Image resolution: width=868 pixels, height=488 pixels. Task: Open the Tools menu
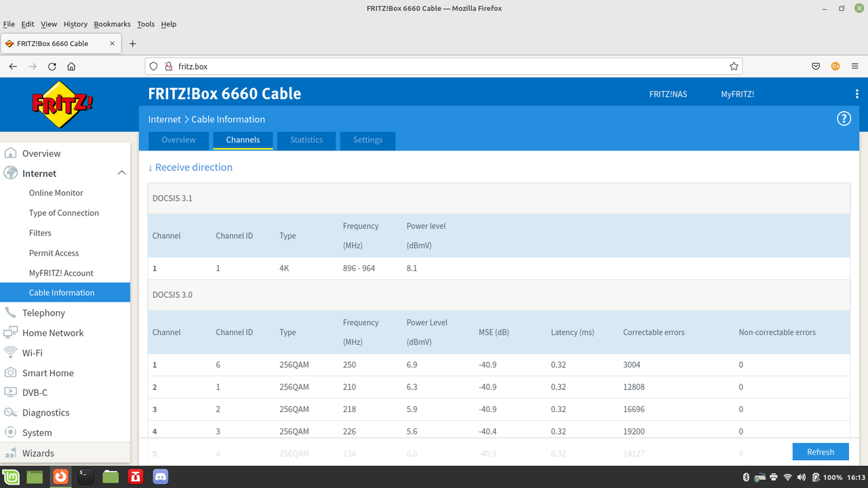[x=146, y=24]
